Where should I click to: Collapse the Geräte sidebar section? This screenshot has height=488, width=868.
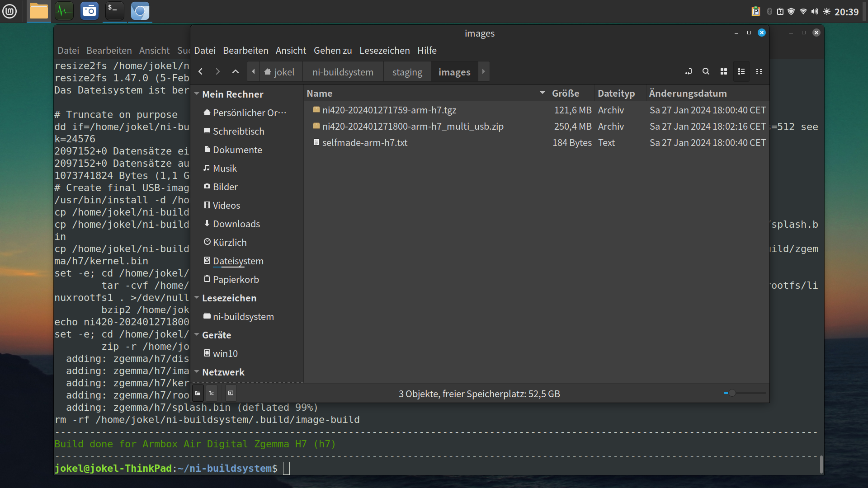tap(197, 335)
